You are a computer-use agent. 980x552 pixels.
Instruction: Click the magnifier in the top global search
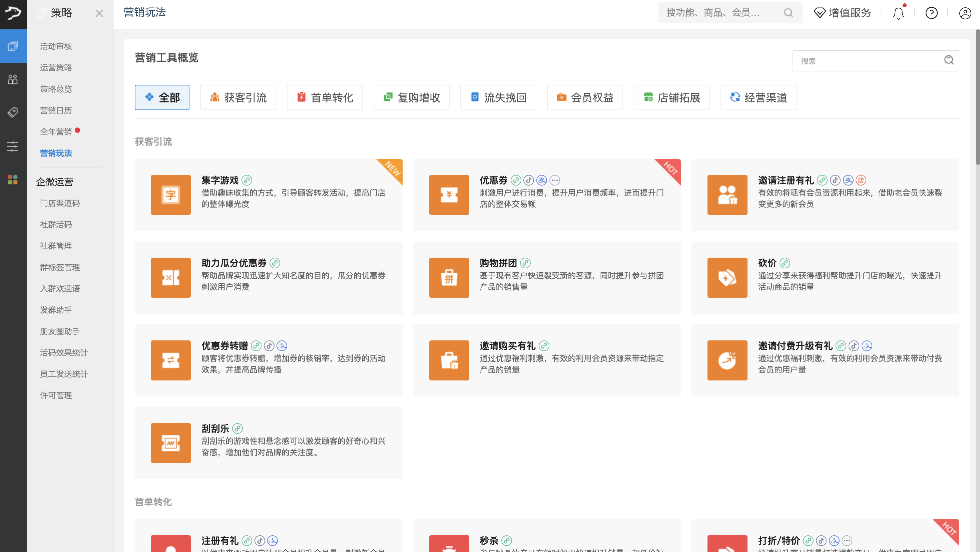(789, 13)
